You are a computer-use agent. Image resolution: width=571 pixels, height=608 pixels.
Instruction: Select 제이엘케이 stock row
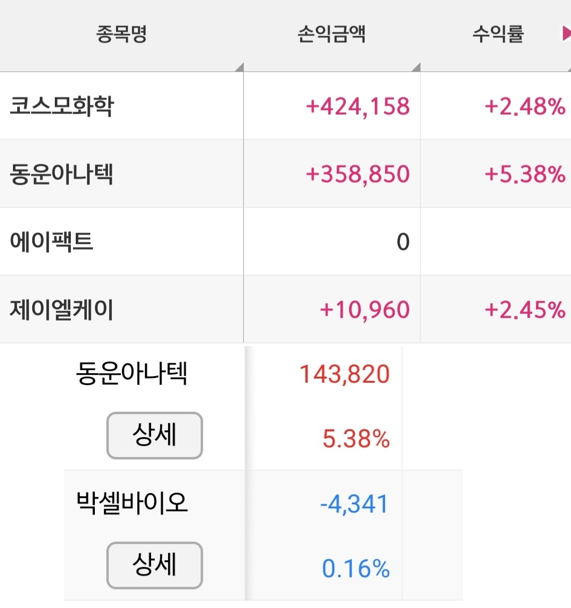[285, 309]
